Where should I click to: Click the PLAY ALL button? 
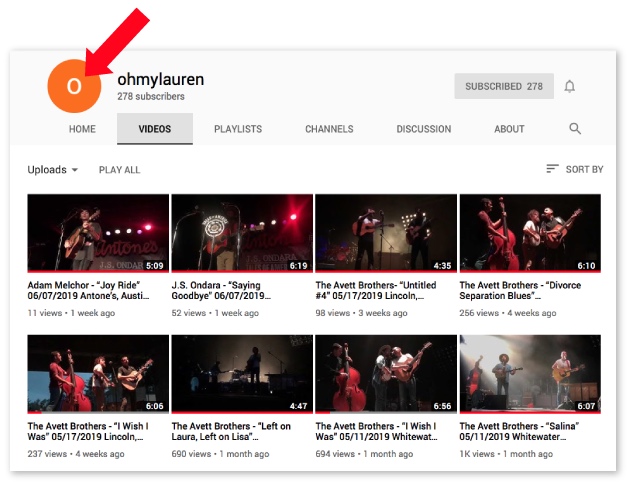click(119, 170)
